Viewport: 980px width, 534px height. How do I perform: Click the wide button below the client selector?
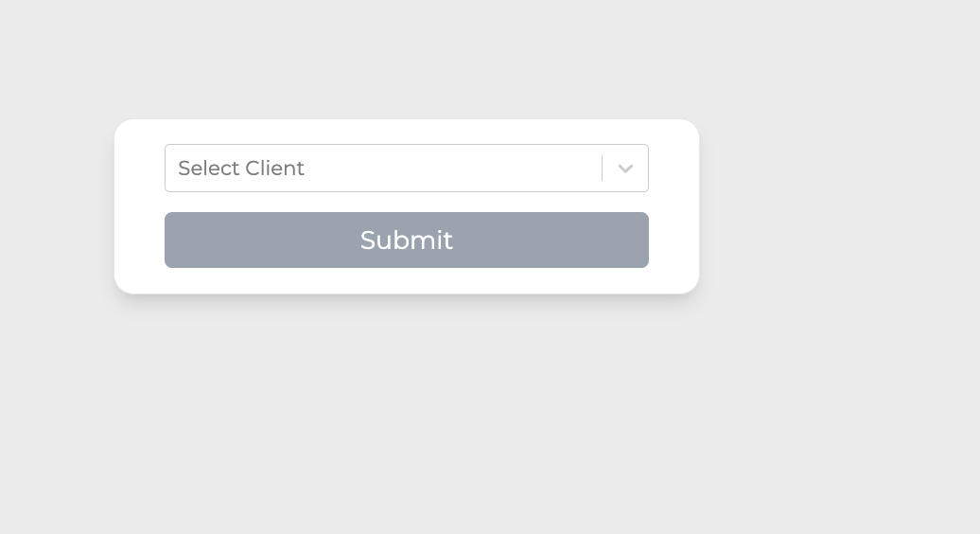pyautogui.click(x=407, y=240)
